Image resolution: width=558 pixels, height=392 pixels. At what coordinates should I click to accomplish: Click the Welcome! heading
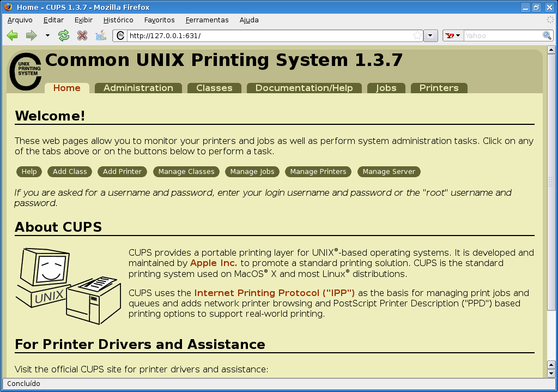pyautogui.click(x=50, y=116)
